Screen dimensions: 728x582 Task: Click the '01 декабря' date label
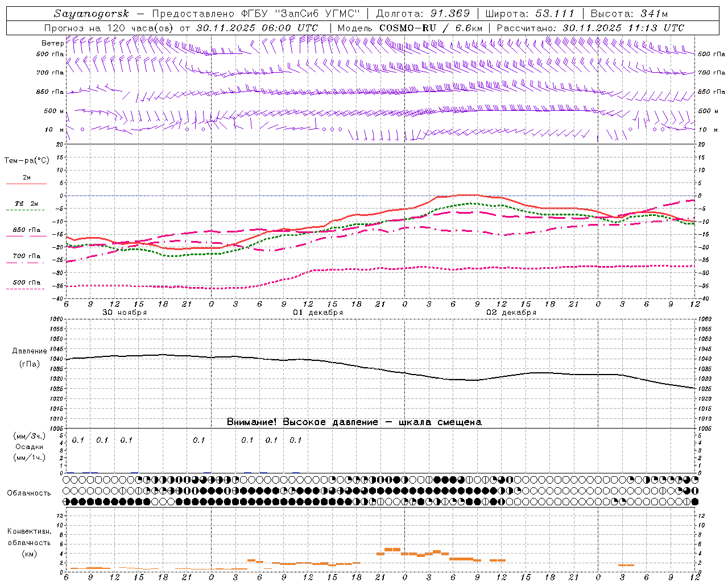318,313
